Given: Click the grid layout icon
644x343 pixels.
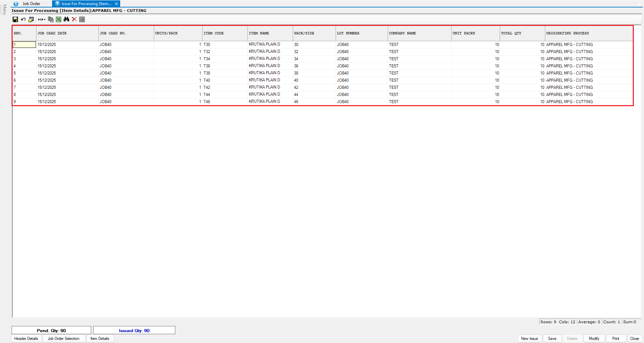Looking at the screenshot, I should click(82, 19).
